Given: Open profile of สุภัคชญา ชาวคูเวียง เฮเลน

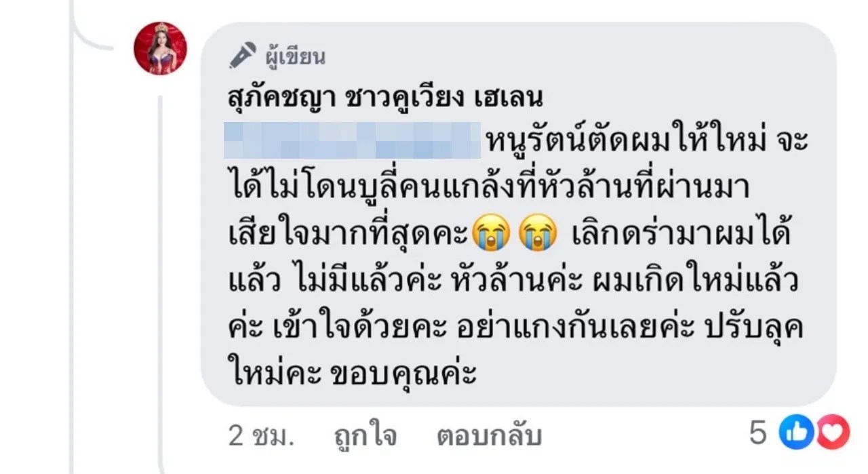Looking at the screenshot, I should 385,98.
